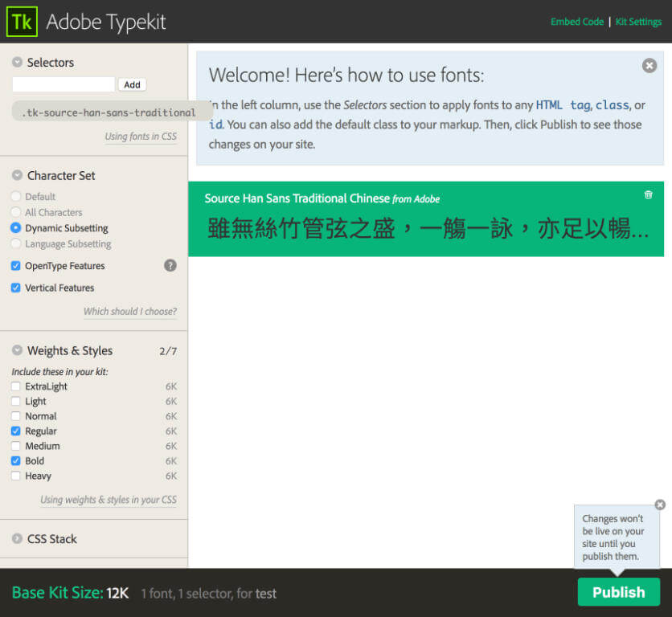The height and width of the screenshot is (617, 672).
Task: Open the Embed Code panel
Action: (577, 22)
